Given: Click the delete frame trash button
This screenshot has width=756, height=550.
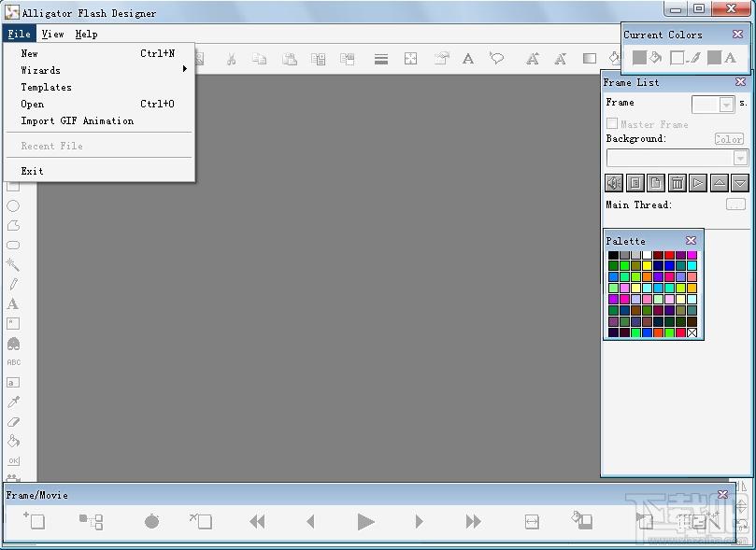Looking at the screenshot, I should (677, 183).
